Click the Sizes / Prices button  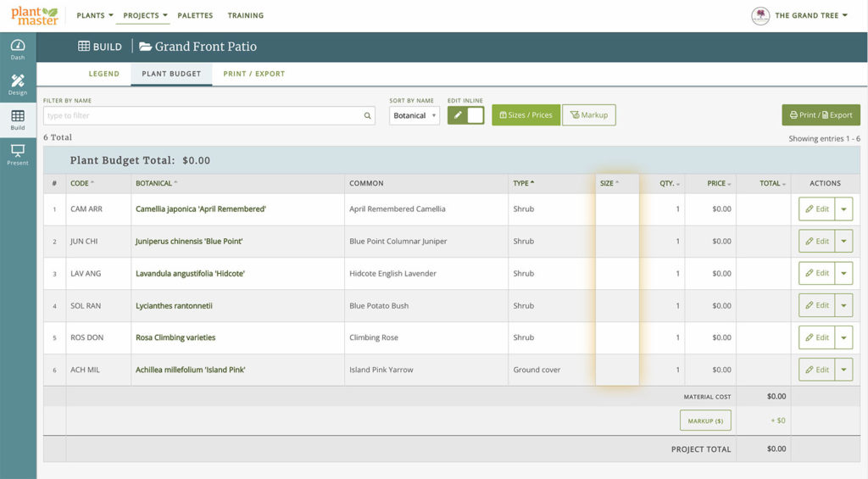(x=526, y=115)
